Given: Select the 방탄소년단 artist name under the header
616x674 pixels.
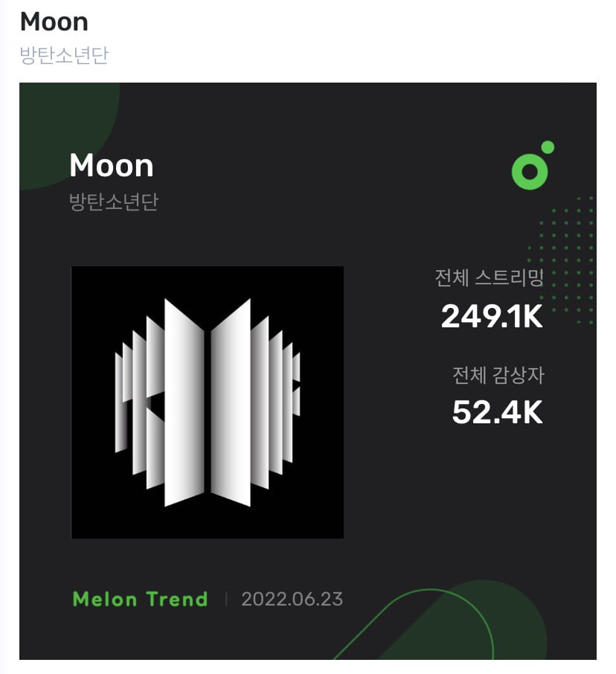Looking at the screenshot, I should coord(64,55).
